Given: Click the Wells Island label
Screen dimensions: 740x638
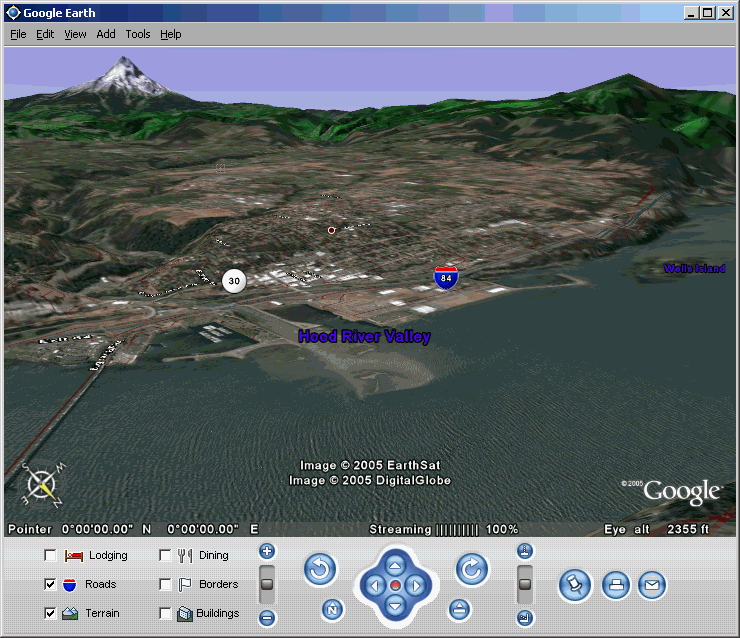Looking at the screenshot, I should point(694,269).
